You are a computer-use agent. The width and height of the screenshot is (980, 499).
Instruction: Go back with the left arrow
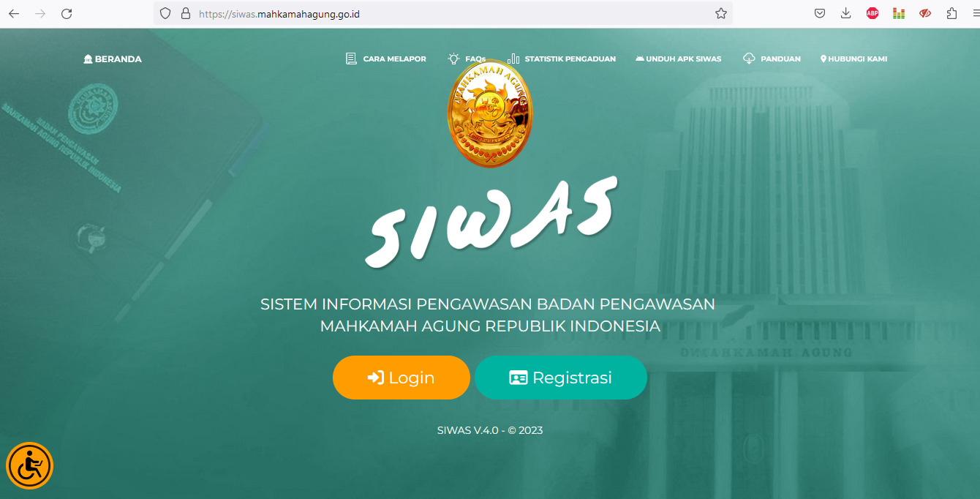tap(14, 13)
